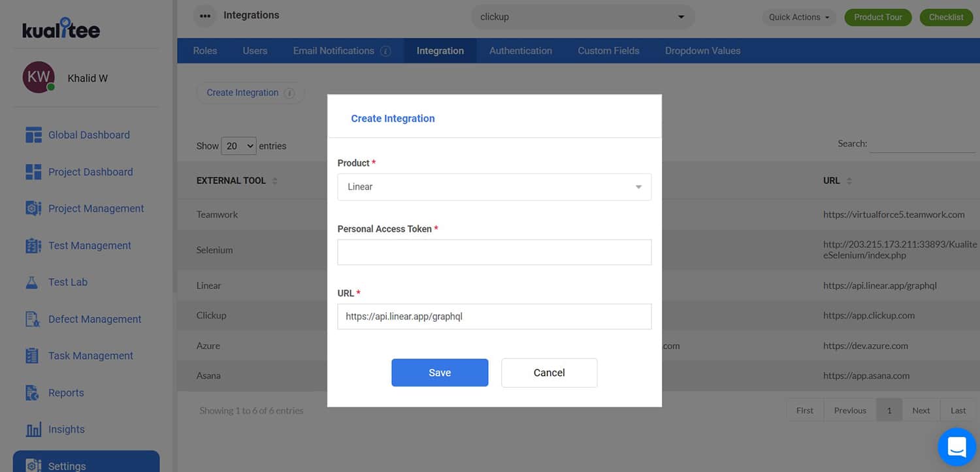Click https://app.clickup.com URL cell
This screenshot has width=980, height=472.
(869, 315)
